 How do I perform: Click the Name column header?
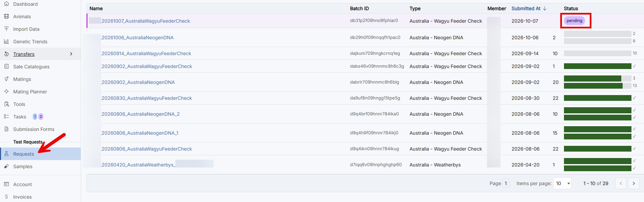point(96,8)
